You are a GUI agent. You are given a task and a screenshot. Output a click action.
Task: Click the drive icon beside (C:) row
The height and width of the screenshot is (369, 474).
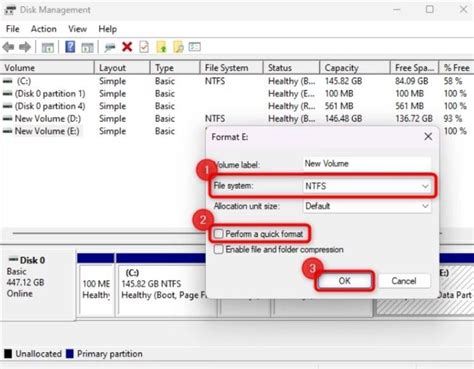pyautogui.click(x=8, y=81)
